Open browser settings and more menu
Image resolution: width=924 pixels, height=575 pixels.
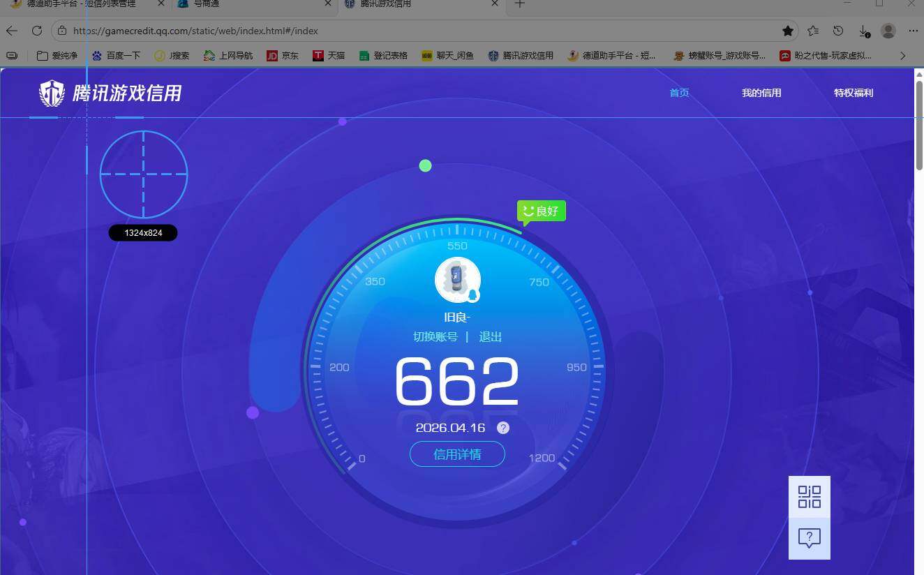point(913,31)
